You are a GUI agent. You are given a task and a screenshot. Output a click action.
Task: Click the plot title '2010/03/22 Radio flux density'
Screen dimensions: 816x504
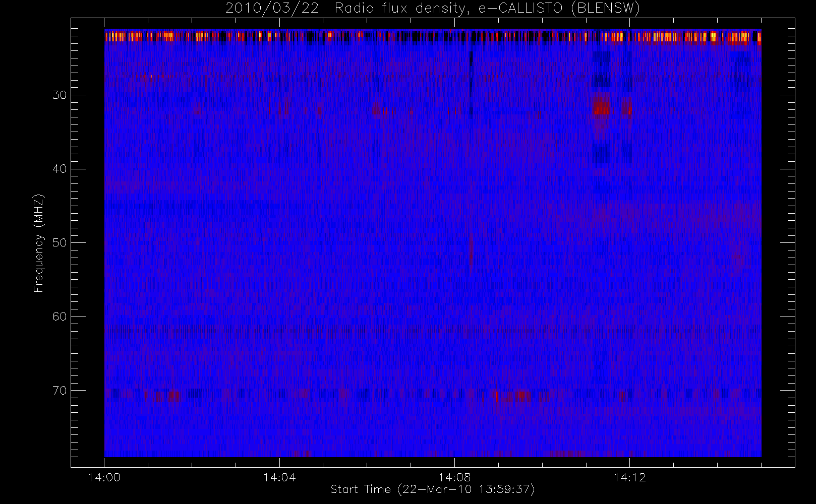click(x=433, y=9)
